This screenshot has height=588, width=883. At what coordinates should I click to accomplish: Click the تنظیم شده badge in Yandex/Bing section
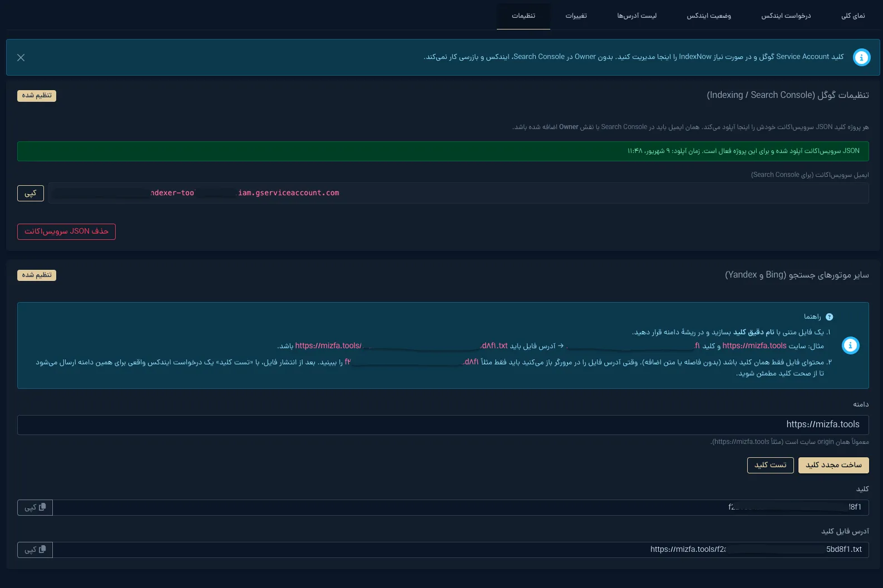37,275
